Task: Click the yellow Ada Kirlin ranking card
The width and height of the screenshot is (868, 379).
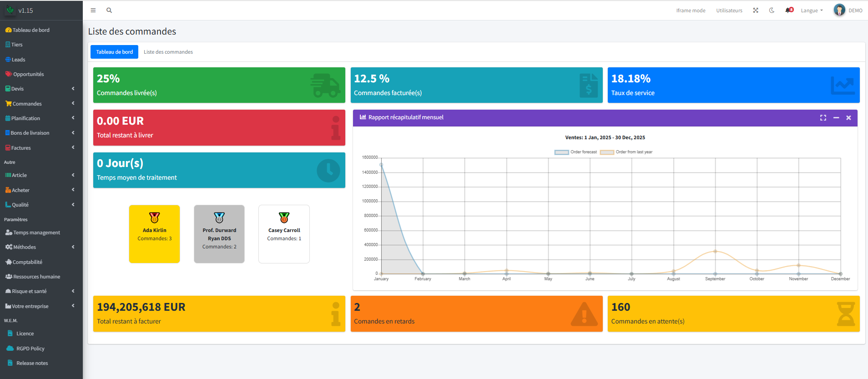Action: click(x=155, y=234)
